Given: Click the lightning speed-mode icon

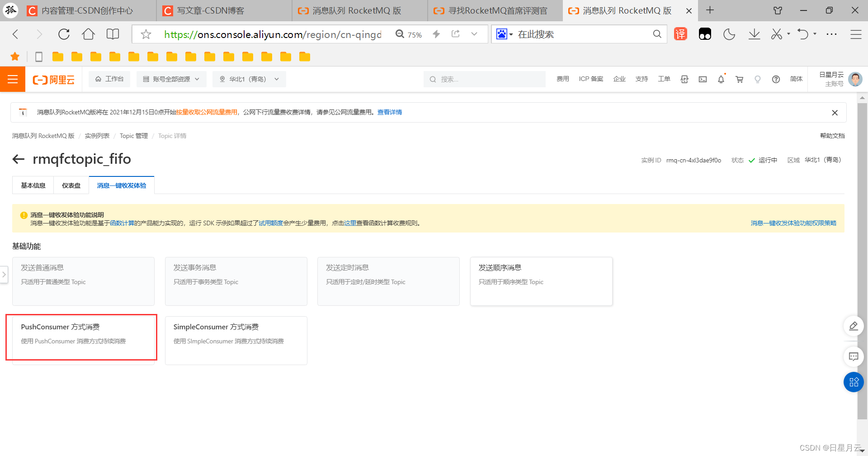Looking at the screenshot, I should [x=436, y=34].
